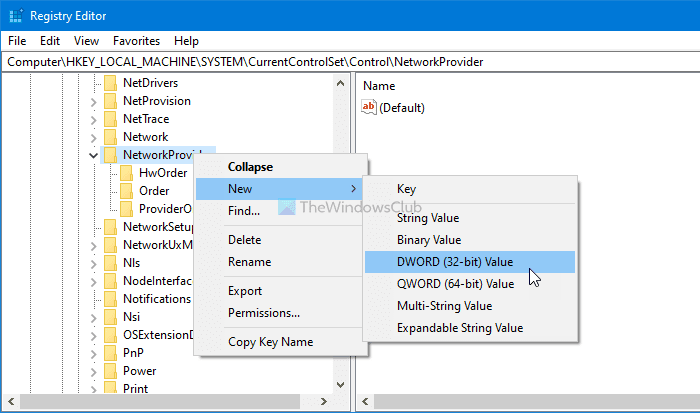Expand the Network key arrow
The width and height of the screenshot is (700, 413).
[x=93, y=138]
